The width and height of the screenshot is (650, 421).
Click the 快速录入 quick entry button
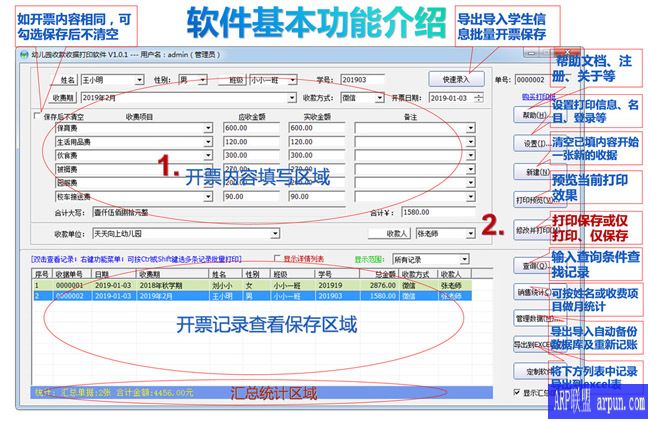[x=457, y=78]
